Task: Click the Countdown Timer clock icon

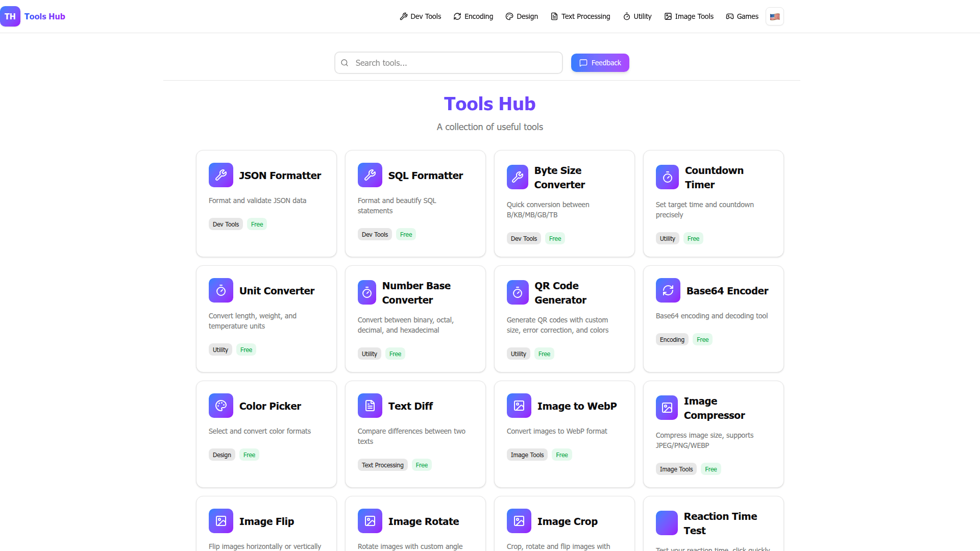Action: (667, 177)
